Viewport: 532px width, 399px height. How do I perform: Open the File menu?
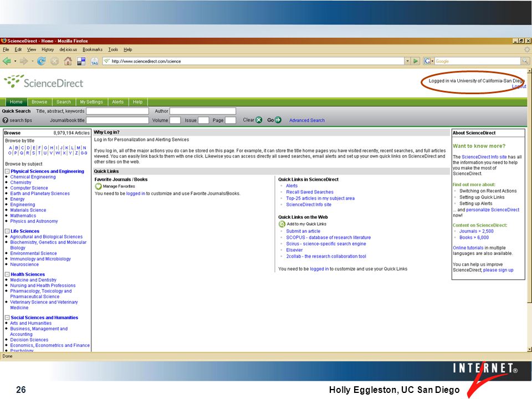6,49
